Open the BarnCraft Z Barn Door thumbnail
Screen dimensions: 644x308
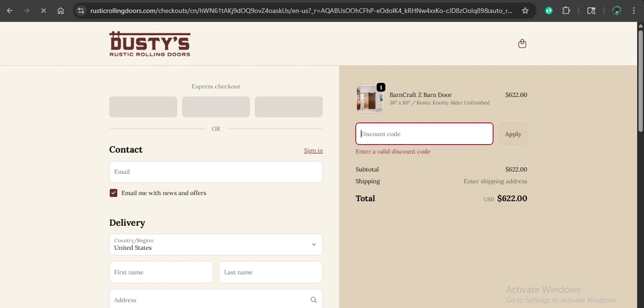click(369, 99)
